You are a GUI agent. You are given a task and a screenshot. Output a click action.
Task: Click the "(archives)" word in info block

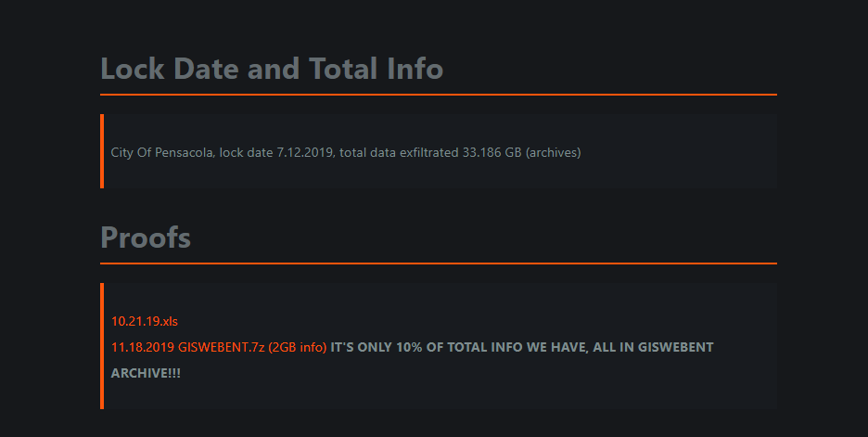pos(553,152)
